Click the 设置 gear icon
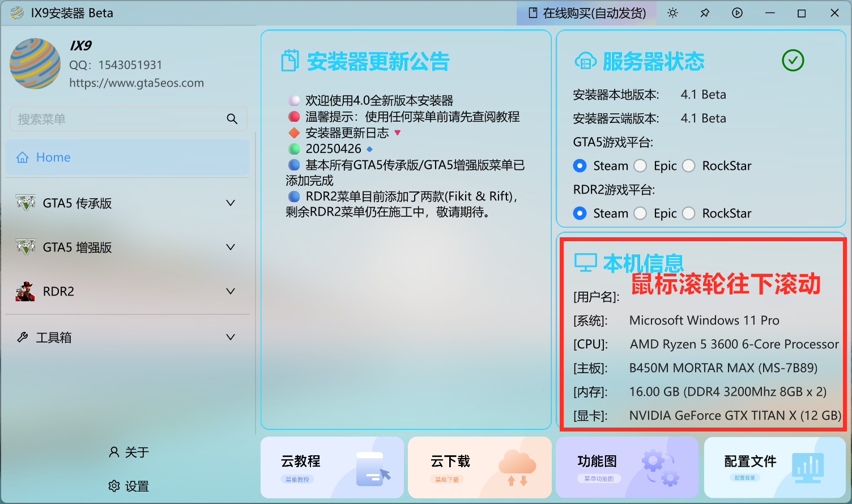This screenshot has width=852, height=504. coord(114,486)
